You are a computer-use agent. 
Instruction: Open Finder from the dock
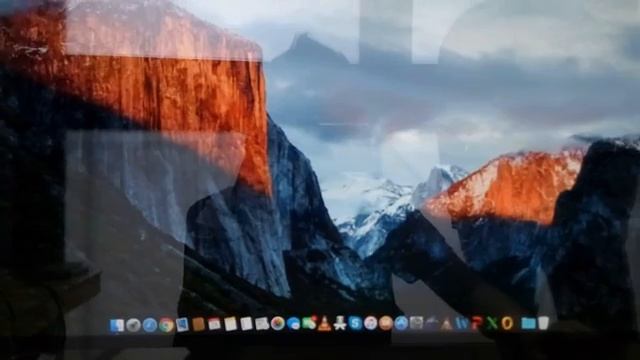(118, 325)
